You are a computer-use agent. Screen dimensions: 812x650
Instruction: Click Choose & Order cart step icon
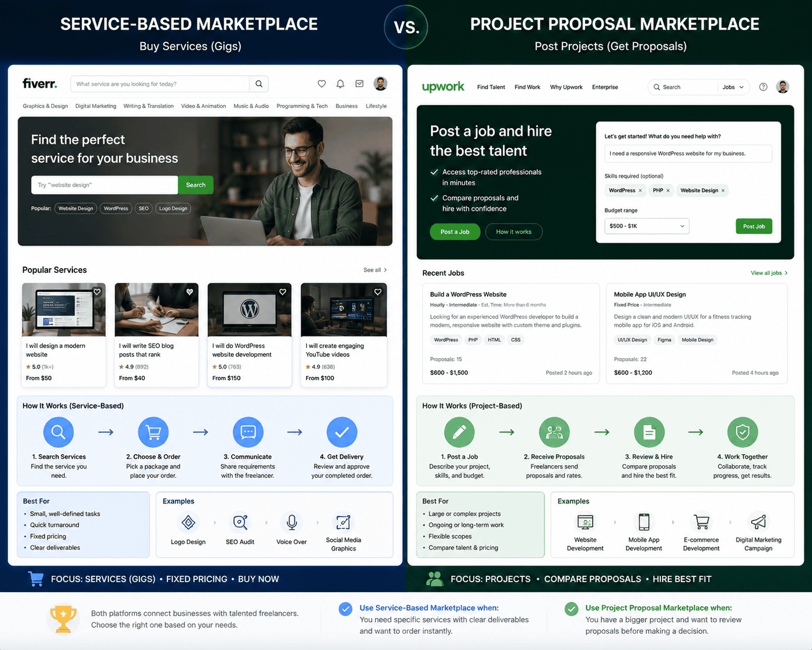[x=153, y=432]
